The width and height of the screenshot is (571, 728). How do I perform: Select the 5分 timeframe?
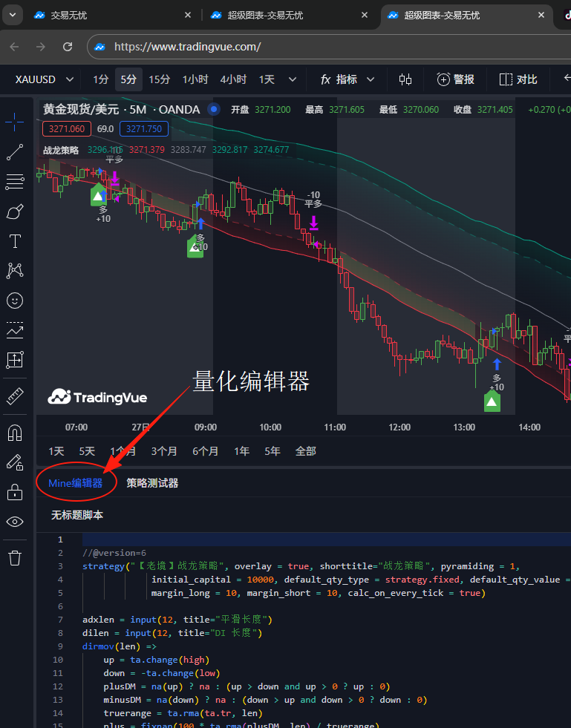pos(128,79)
